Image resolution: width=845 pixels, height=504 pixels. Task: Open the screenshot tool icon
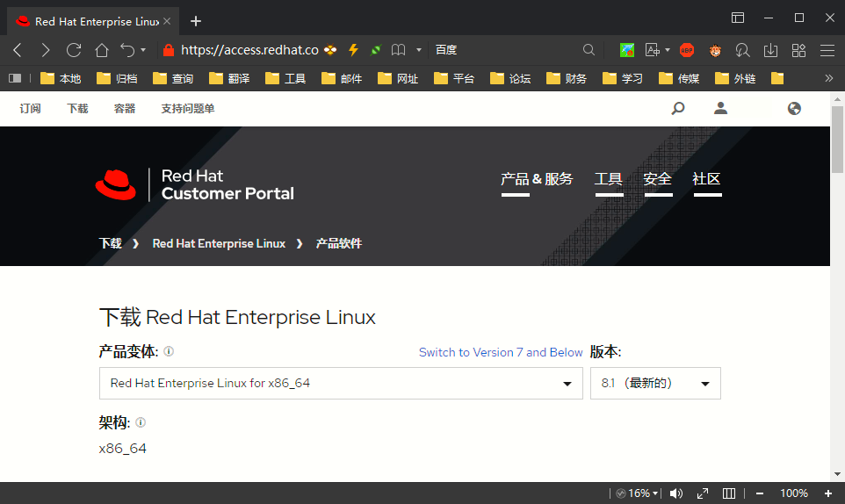[627, 50]
